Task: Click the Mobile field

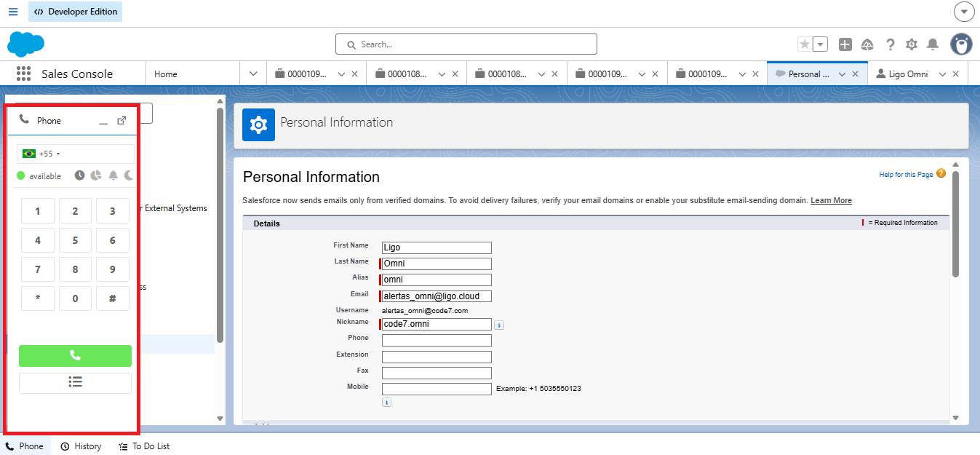Action: coord(437,389)
